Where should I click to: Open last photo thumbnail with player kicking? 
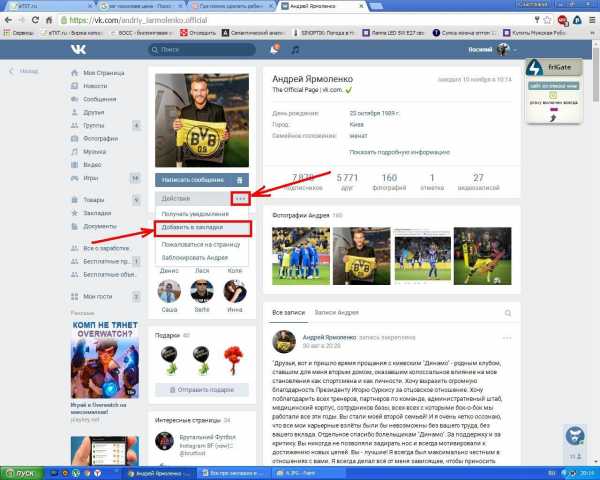483,256
